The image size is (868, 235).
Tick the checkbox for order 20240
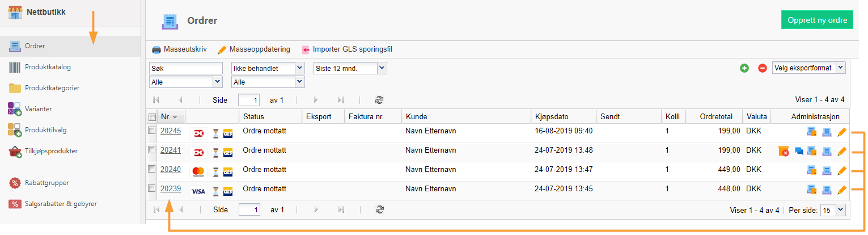(x=151, y=169)
